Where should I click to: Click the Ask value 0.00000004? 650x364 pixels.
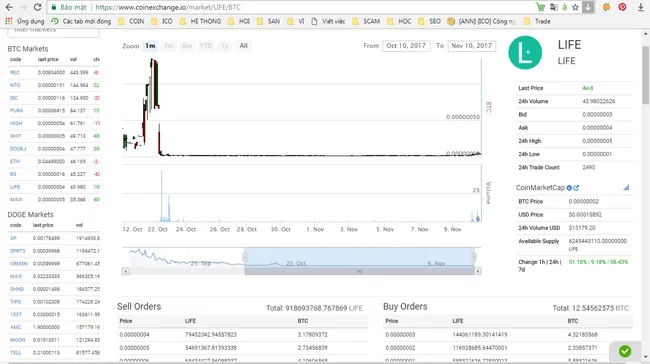(x=597, y=128)
